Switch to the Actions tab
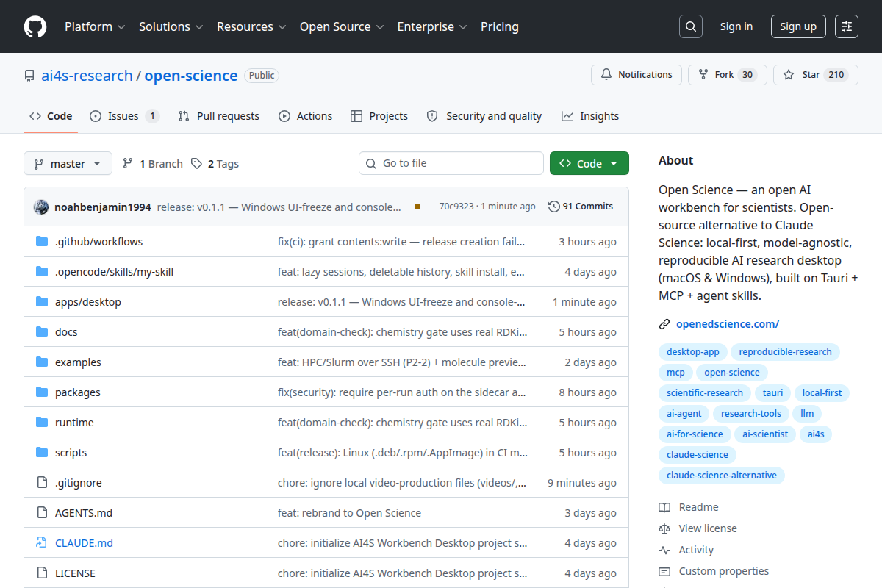Viewport: 882px width, 588px height. coord(306,116)
